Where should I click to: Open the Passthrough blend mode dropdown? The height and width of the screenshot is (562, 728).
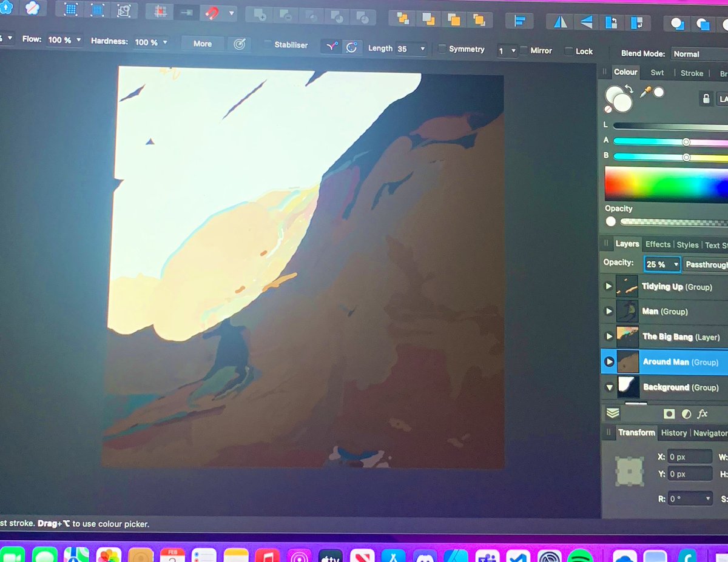point(706,265)
